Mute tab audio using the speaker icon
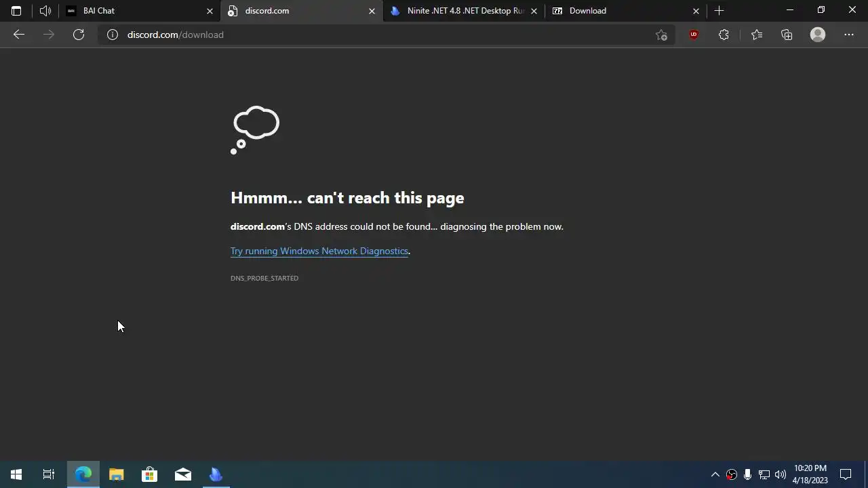 tap(45, 11)
